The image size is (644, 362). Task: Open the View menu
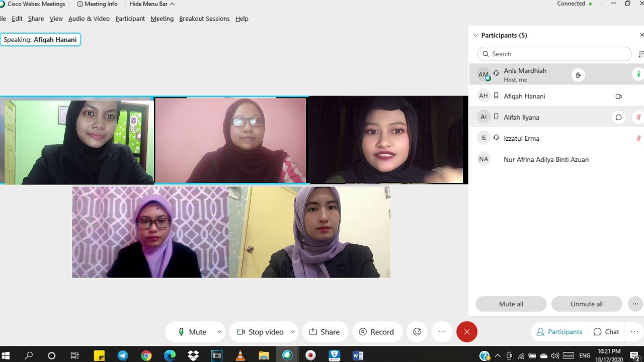(56, 19)
